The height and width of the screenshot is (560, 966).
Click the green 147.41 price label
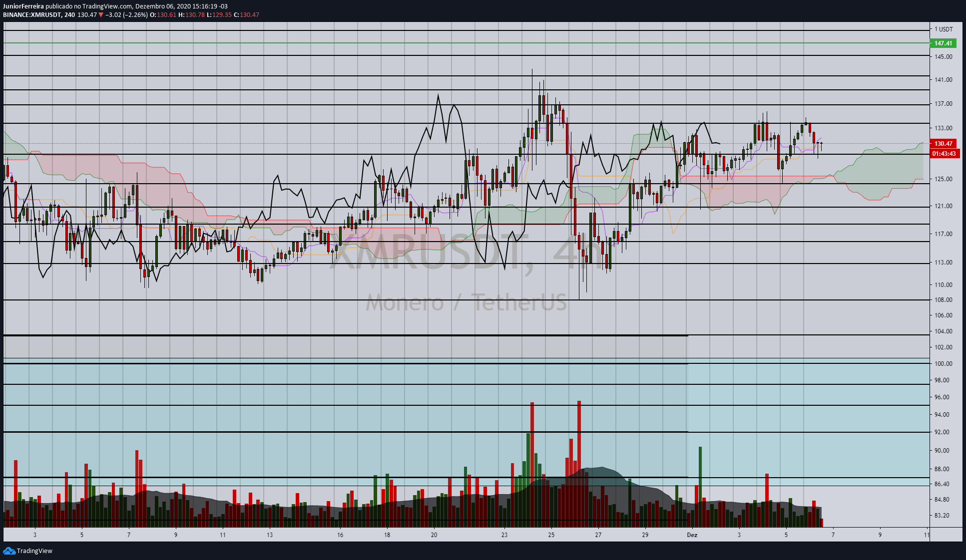point(944,43)
